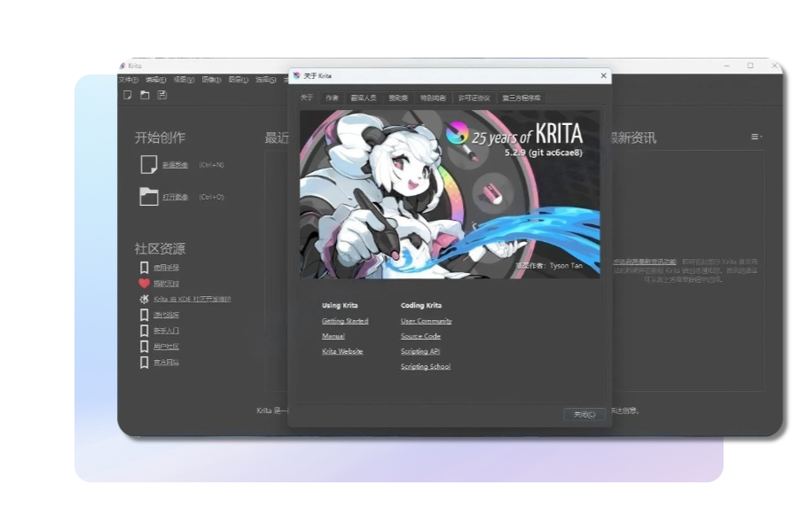Open the Manual link
The height and width of the screenshot is (532, 798).
coord(333,336)
